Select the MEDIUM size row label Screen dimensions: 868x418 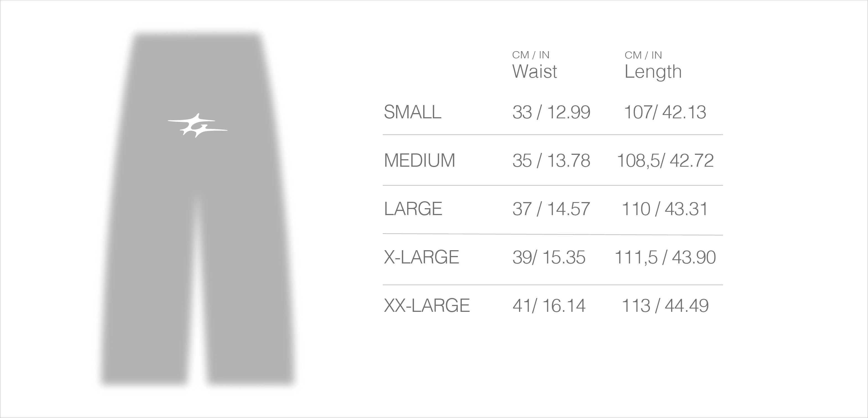419,160
